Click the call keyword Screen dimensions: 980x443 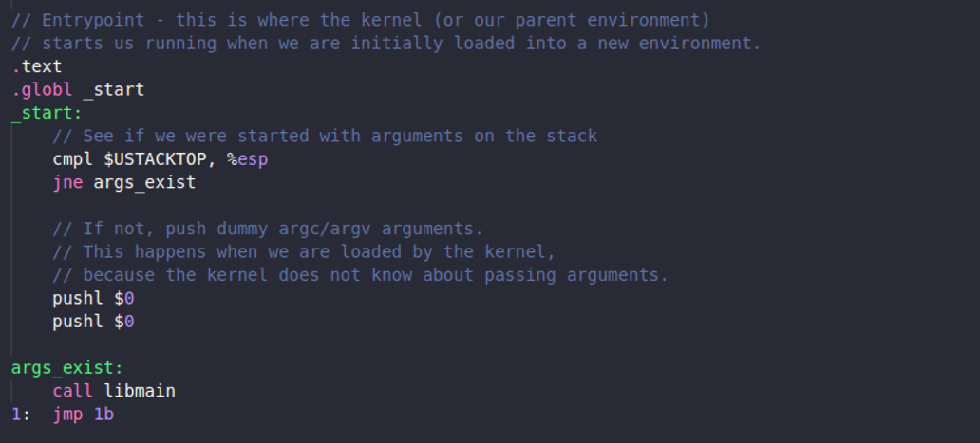[72, 391]
